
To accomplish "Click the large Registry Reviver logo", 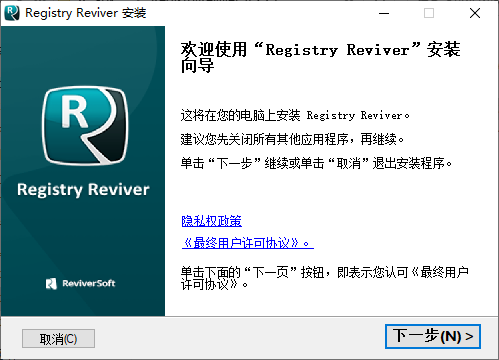I will pos(85,126).
